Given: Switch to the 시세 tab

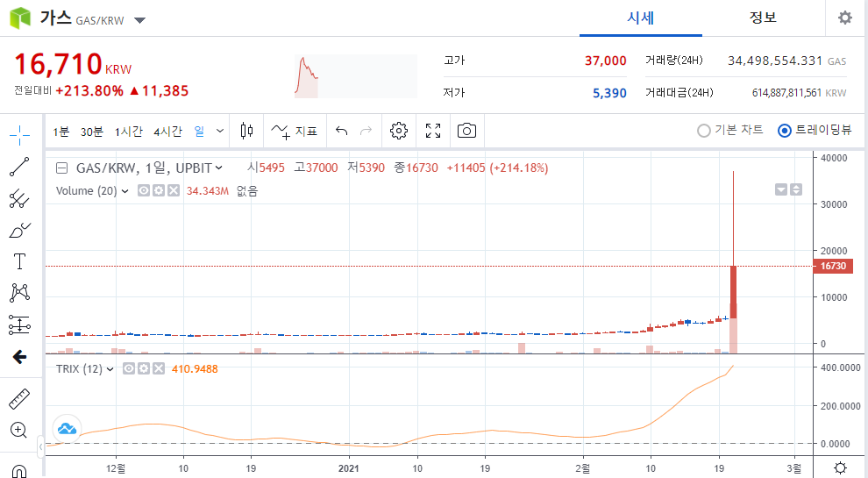Looking at the screenshot, I should (x=641, y=18).
